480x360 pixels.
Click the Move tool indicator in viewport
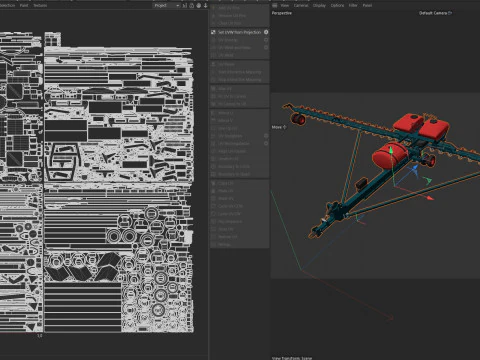pyautogui.click(x=279, y=127)
